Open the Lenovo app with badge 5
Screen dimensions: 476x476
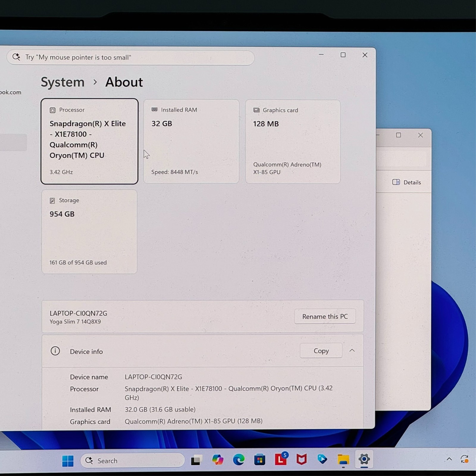[x=281, y=459]
